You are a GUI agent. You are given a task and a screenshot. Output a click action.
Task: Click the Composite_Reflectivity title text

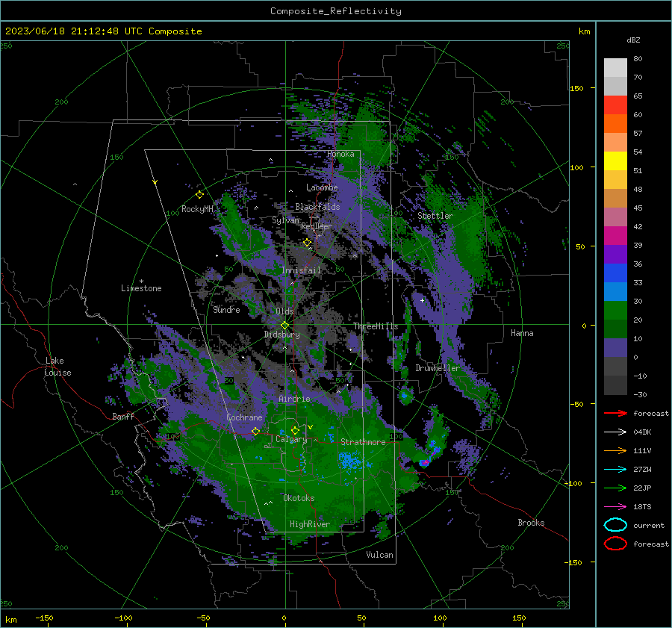336,11
